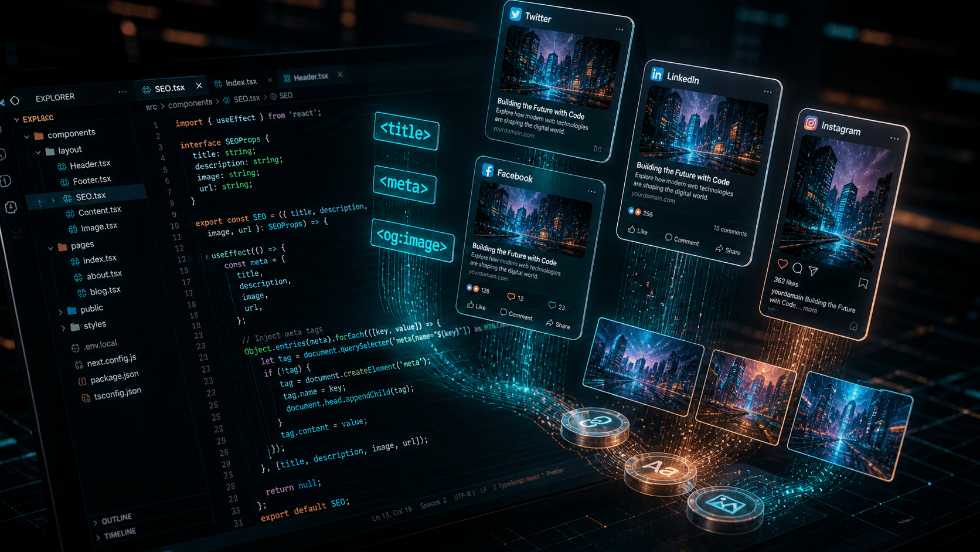Open the Facebook card options menu
The height and width of the screenshot is (552, 980).
coord(591,191)
